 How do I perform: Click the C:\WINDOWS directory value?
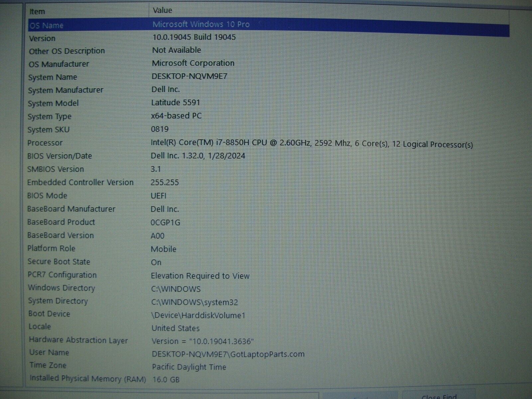point(176,289)
